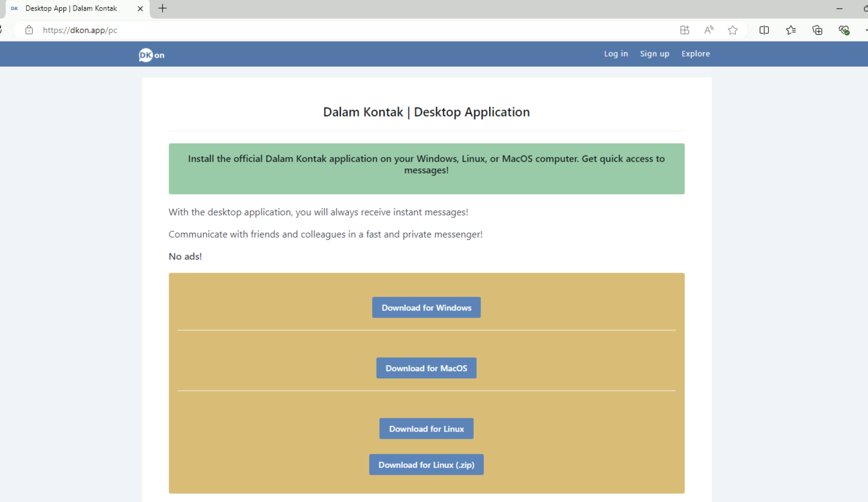Image resolution: width=868 pixels, height=502 pixels.
Task: Click the DK on site logo
Action: pyautogui.click(x=151, y=55)
